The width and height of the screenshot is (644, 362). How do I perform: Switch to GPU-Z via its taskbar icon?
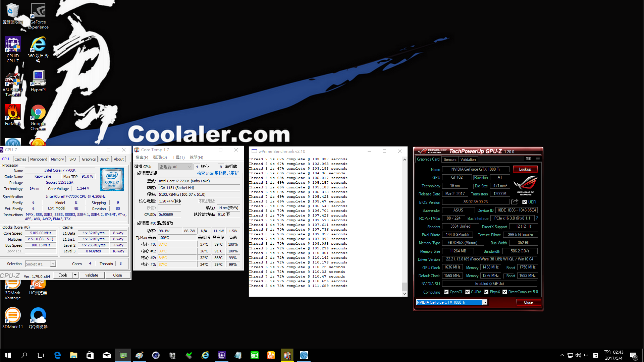[123, 355]
